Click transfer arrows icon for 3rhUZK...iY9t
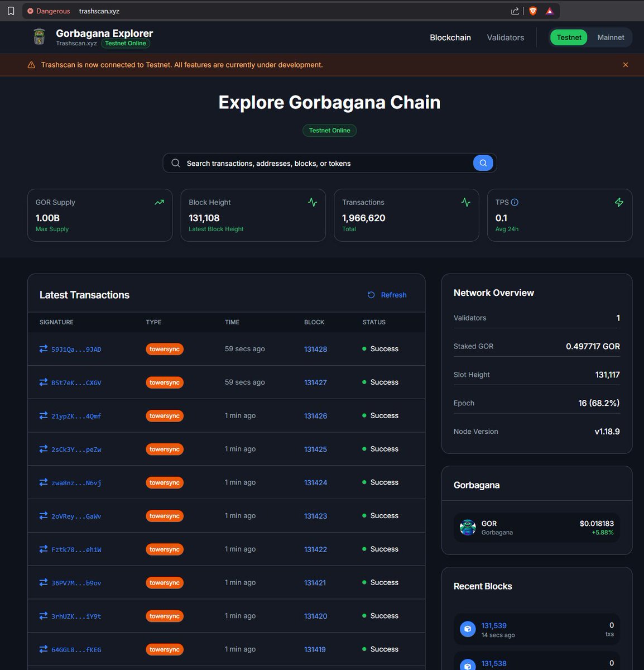This screenshot has width=644, height=670. point(44,616)
